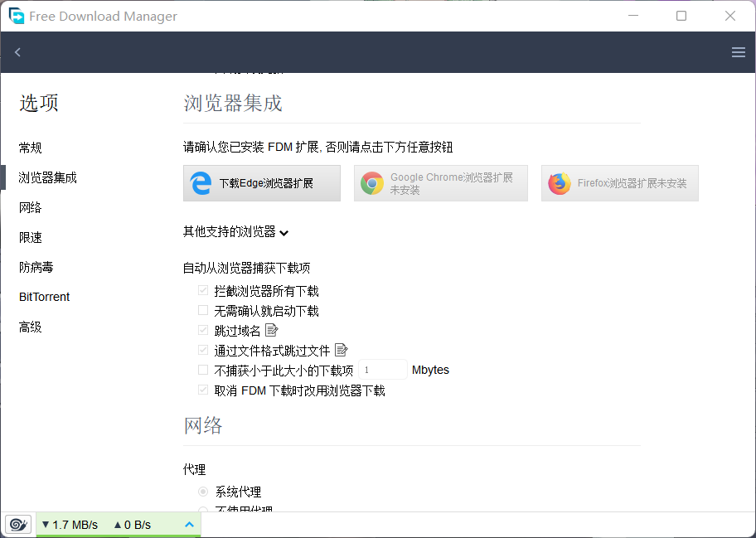Click Google Chrome浏览器扩展未安装 button
Viewport: 756px width, 538px height.
pos(441,183)
